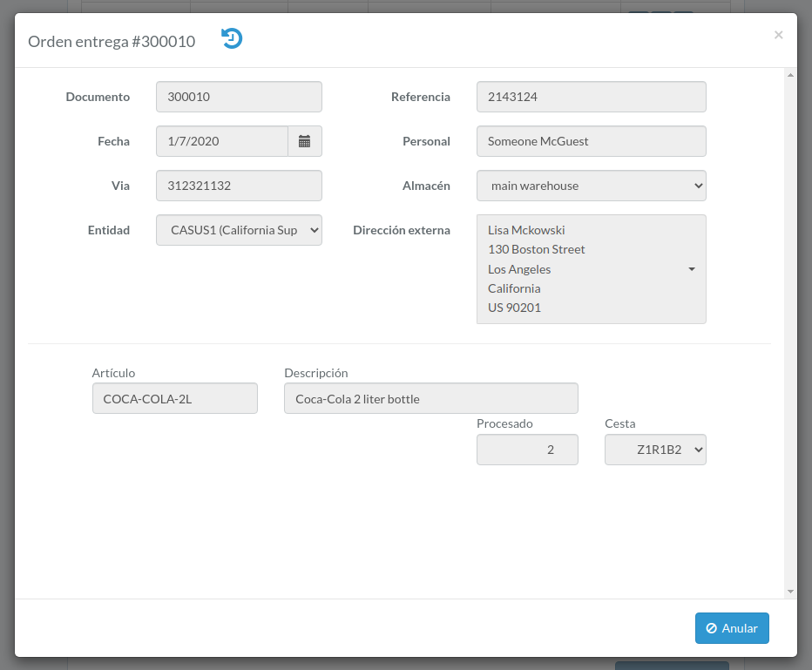Viewport: 812px width, 670px height.
Task: Click the scrollbar down arrow
Action: (790, 591)
